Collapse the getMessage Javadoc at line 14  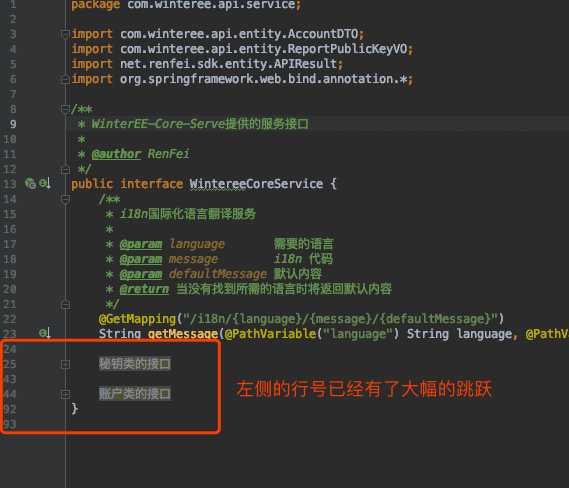(x=65, y=199)
